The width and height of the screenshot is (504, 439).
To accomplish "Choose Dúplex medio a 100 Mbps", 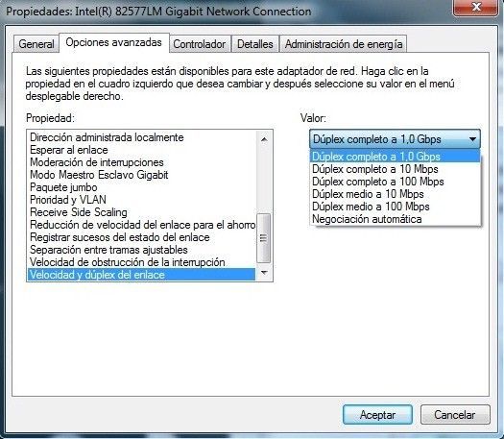I will 395,207.
